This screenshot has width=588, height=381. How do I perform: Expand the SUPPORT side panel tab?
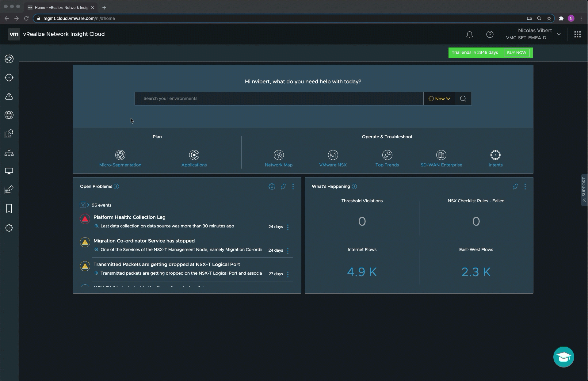[584, 190]
